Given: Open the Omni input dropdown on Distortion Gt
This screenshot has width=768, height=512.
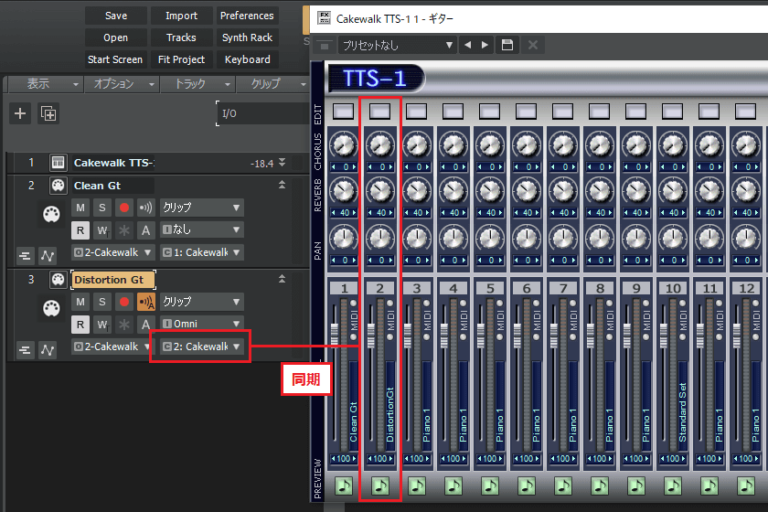Looking at the screenshot, I should [x=201, y=324].
